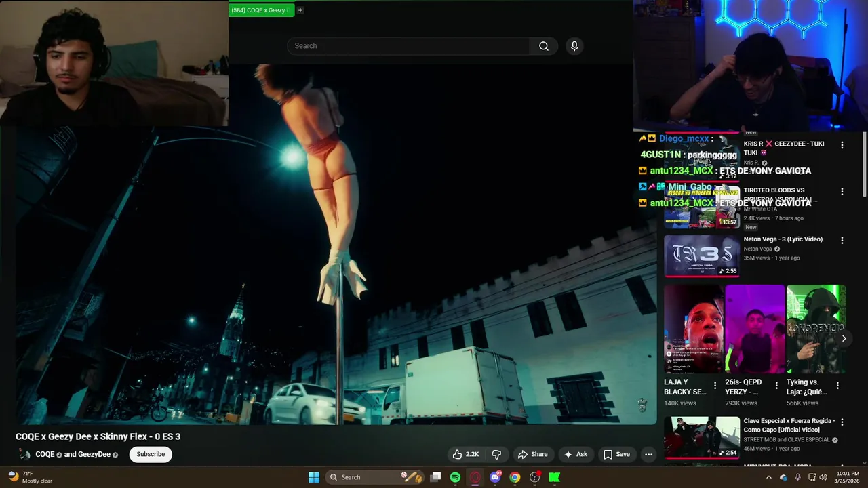This screenshot has height=488, width=868.
Task: Open the Tyking vs. Laja short
Action: [x=816, y=329]
